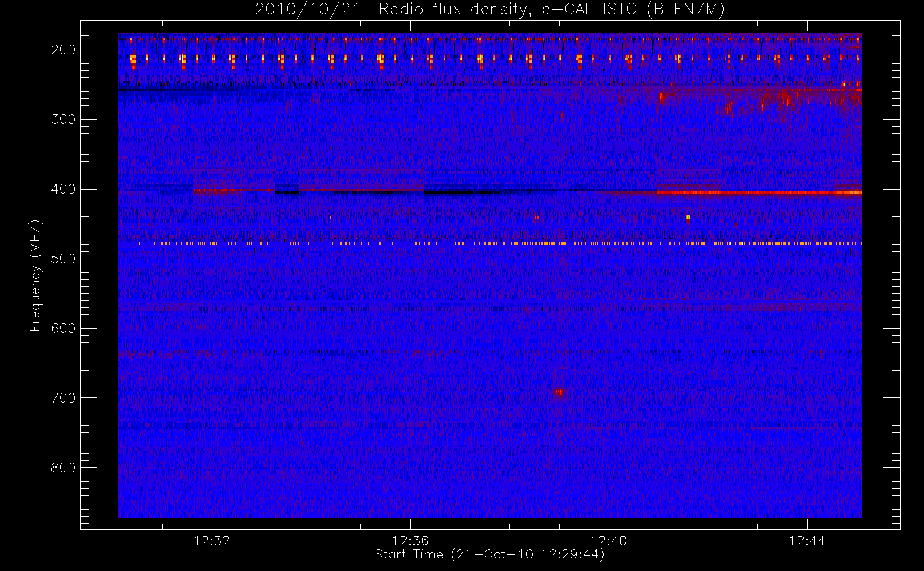The width and height of the screenshot is (924, 571).
Task: Click the red burst spot near 690 MHz
Action: (x=559, y=392)
